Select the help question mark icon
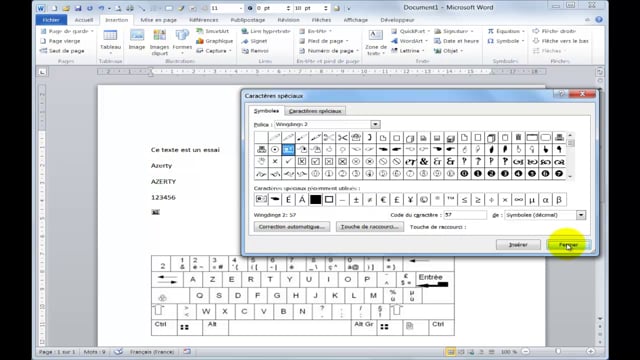Image resolution: width=640 pixels, height=360 pixels. click(599, 20)
